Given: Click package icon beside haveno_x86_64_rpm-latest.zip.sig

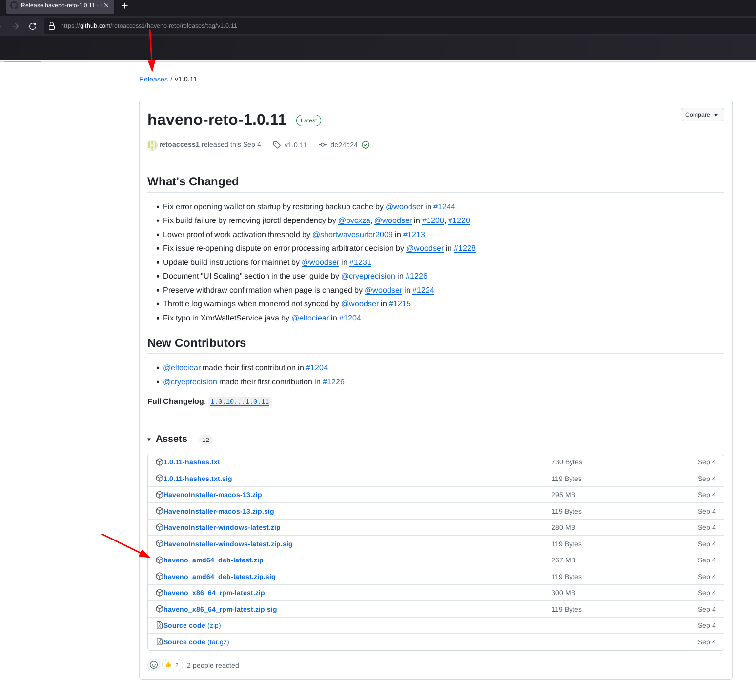Looking at the screenshot, I should tap(159, 609).
